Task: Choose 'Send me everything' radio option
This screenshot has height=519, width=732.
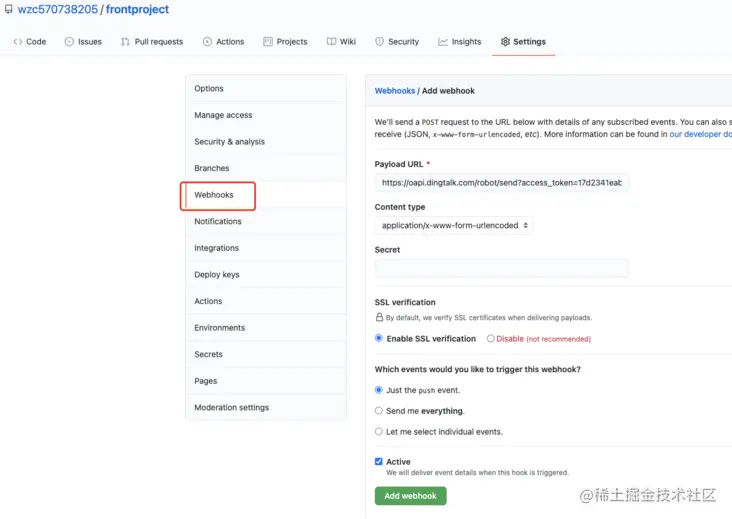Action: [x=379, y=411]
